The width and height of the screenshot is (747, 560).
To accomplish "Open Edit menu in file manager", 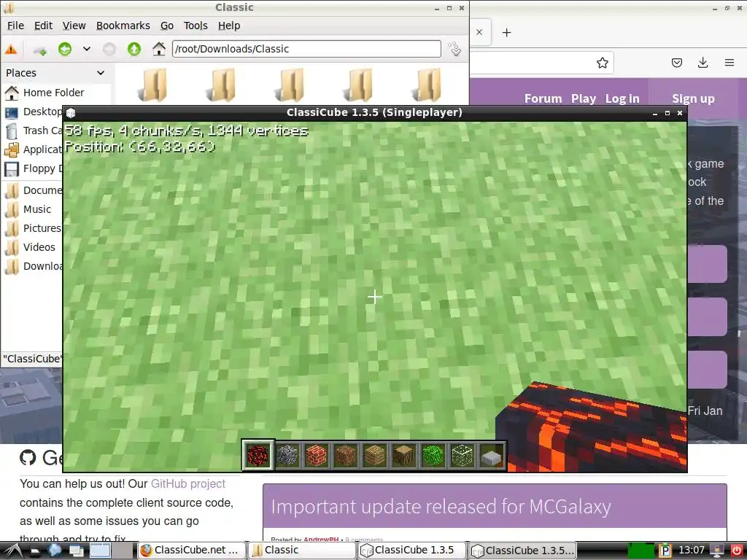I will [43, 26].
